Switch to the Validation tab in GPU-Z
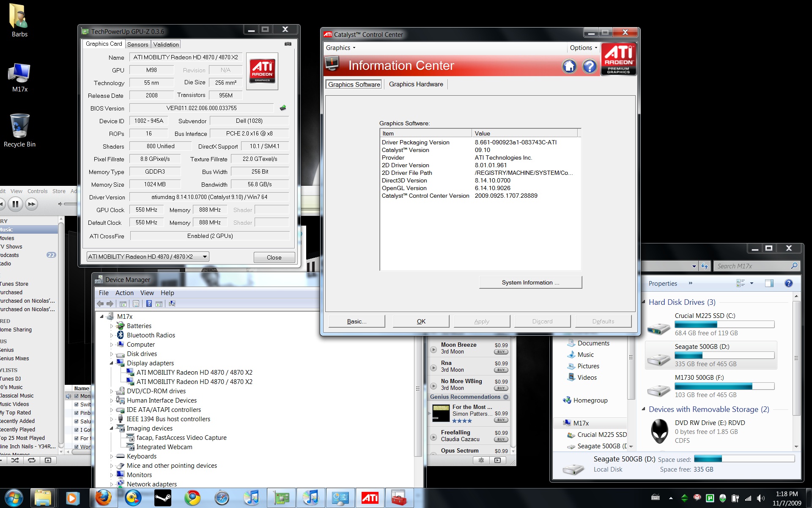 166,44
